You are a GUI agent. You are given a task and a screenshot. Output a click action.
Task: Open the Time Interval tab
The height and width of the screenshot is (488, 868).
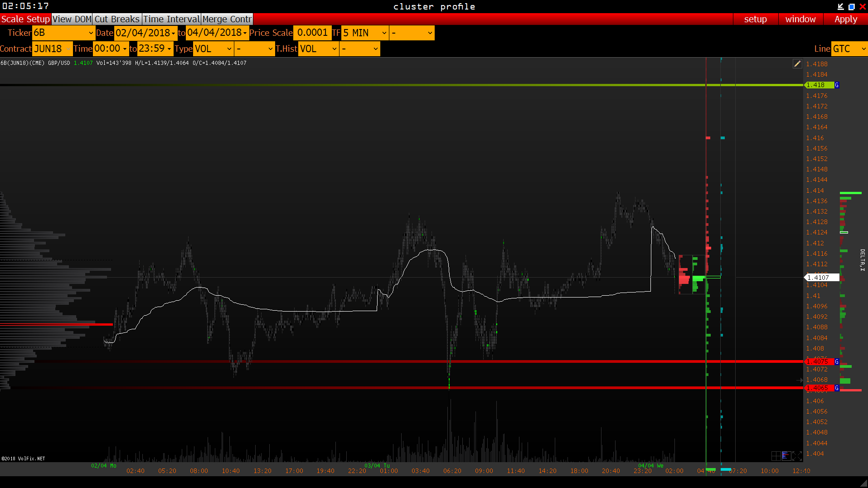171,19
